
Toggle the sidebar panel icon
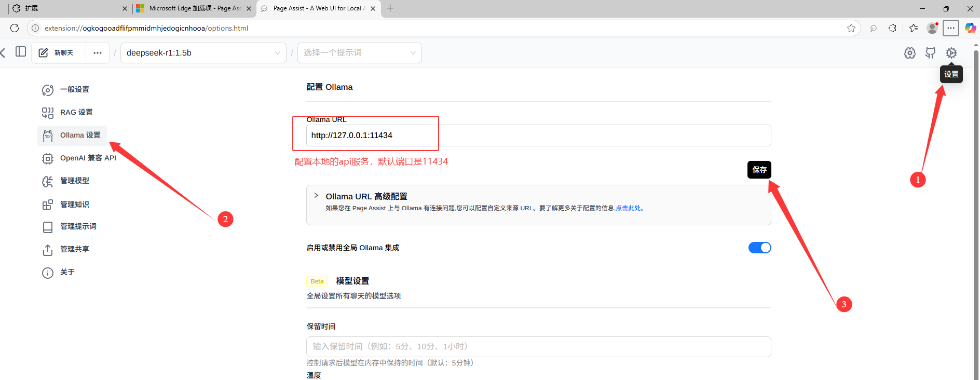21,51
